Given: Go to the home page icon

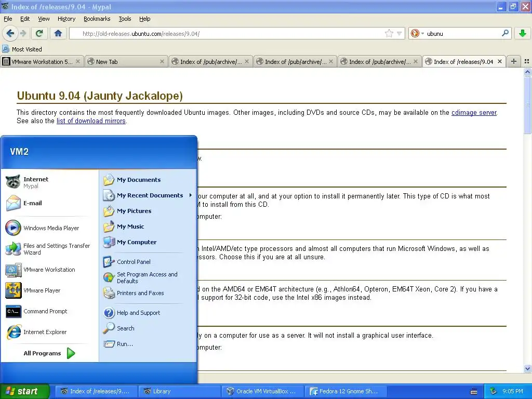Looking at the screenshot, I should click(58, 33).
